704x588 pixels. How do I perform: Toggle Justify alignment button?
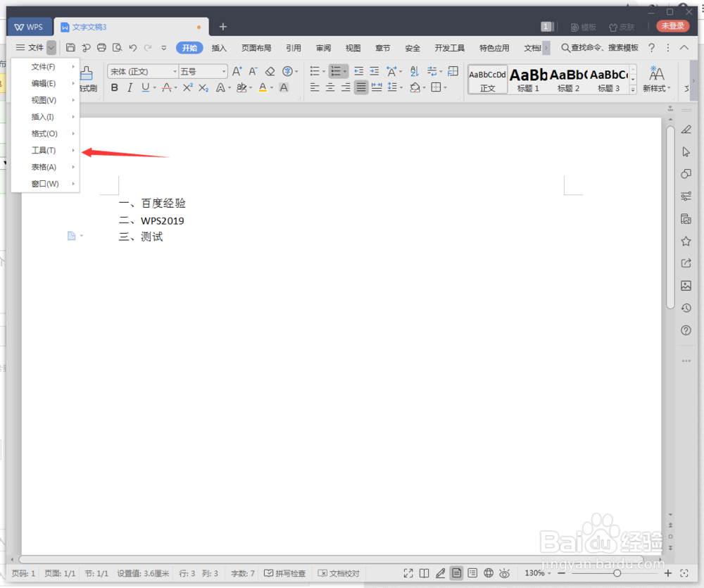[361, 87]
